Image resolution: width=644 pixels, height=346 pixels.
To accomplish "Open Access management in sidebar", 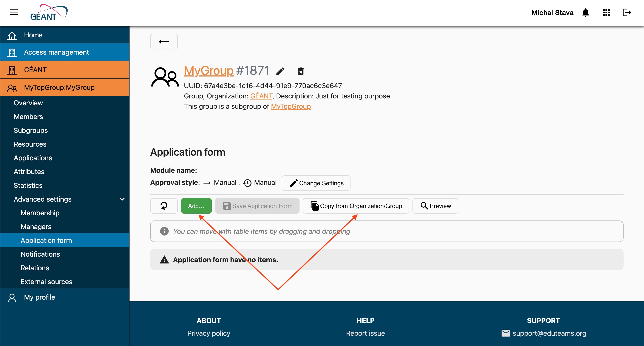I will click(65, 52).
